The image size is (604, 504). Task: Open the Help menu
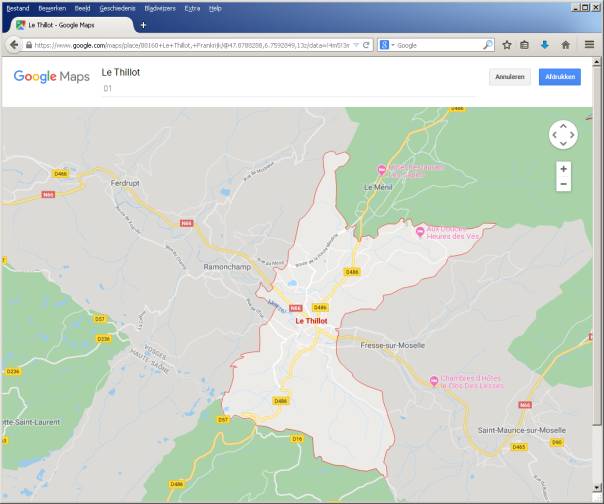[215, 8]
